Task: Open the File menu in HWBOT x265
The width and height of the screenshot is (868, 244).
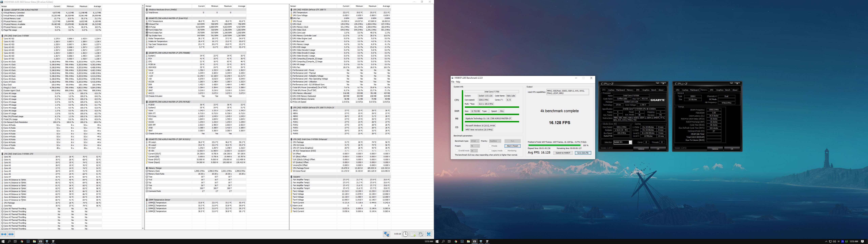Action: [x=453, y=82]
